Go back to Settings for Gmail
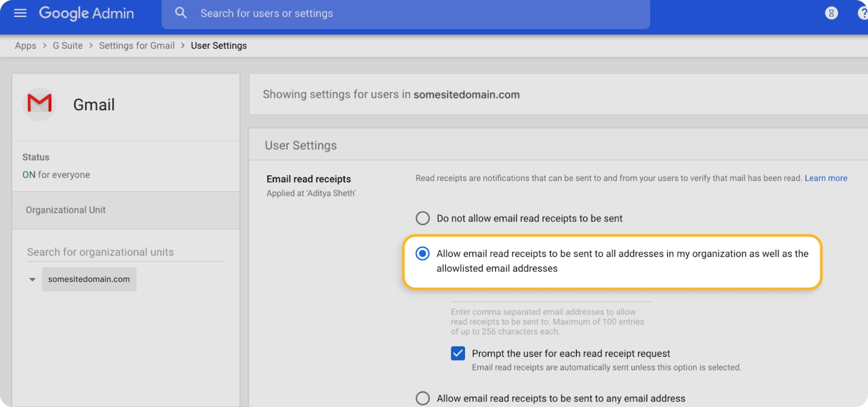The width and height of the screenshot is (868, 407). click(137, 46)
